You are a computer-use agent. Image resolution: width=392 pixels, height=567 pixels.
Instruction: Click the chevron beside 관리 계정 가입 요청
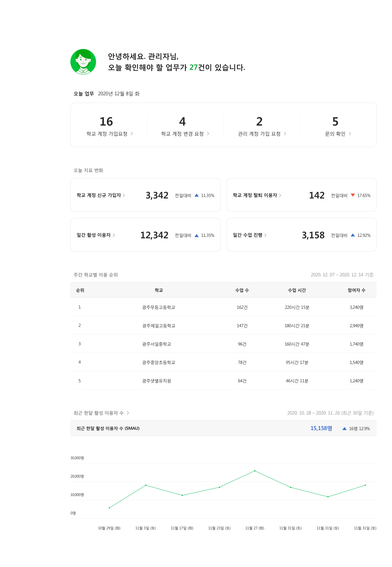tap(285, 134)
